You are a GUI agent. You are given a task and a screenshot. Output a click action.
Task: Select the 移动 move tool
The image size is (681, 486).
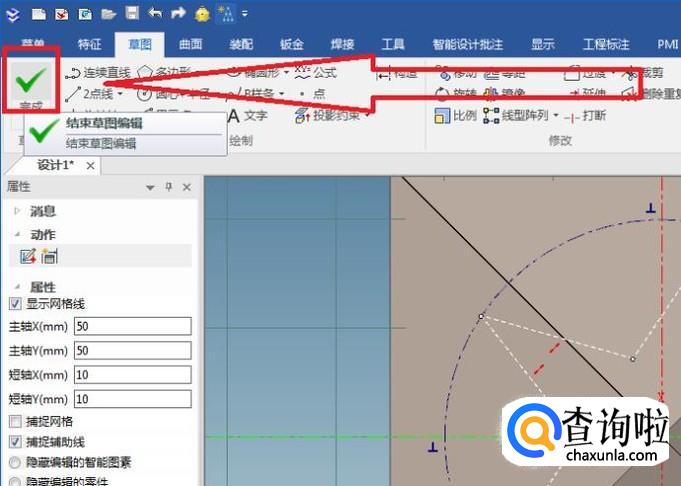[x=457, y=74]
